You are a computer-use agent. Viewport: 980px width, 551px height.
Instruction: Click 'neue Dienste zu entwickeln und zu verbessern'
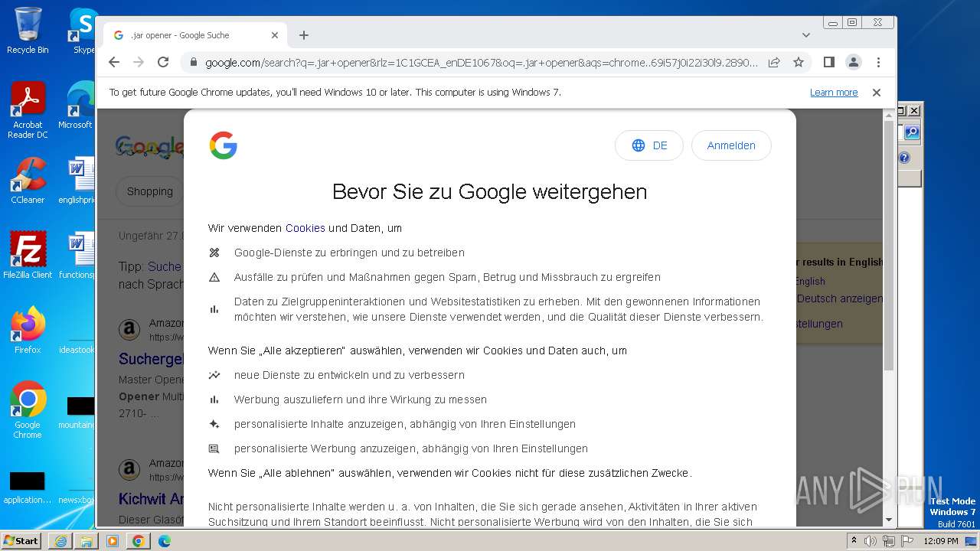349,375
